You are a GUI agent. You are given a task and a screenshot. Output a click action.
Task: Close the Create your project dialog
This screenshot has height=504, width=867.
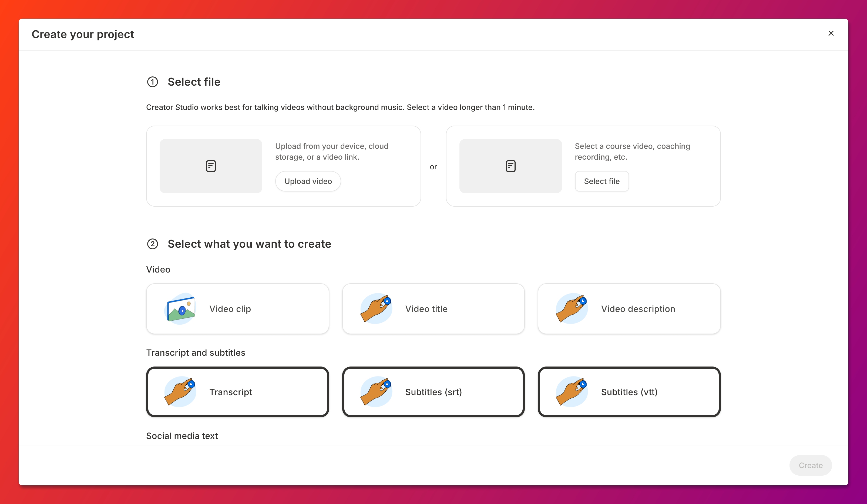point(831,33)
